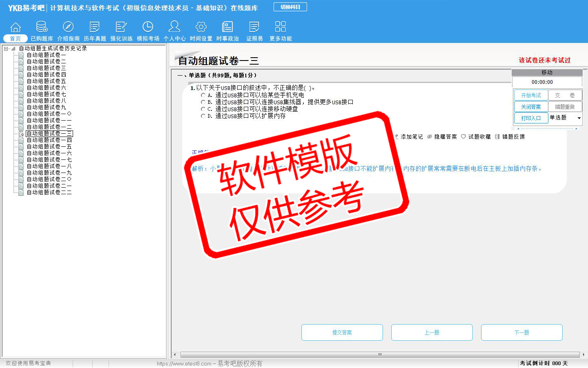Open 更多功能 more functions grid icon

[x=281, y=27]
